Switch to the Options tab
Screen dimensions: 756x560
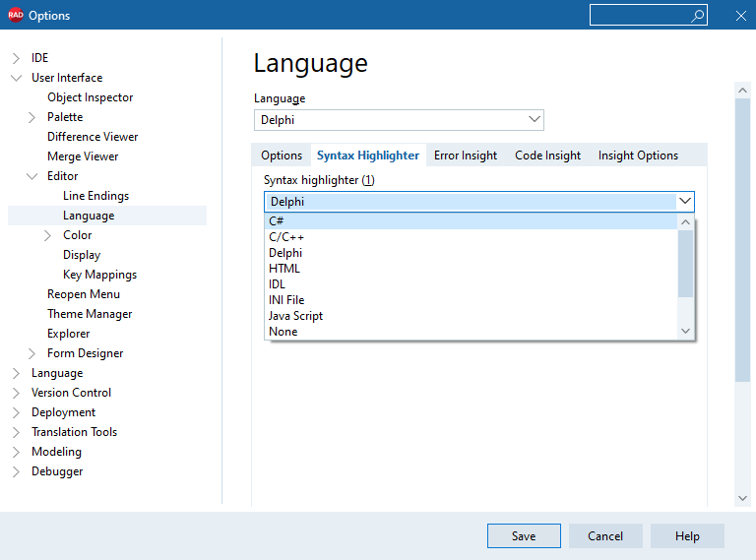[282, 156]
